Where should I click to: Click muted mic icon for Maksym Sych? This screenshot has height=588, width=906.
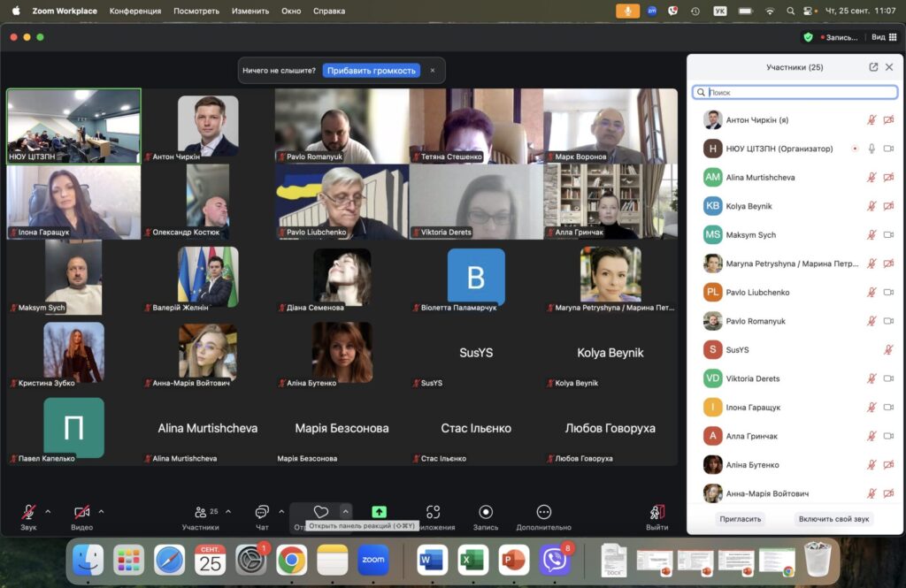(871, 234)
